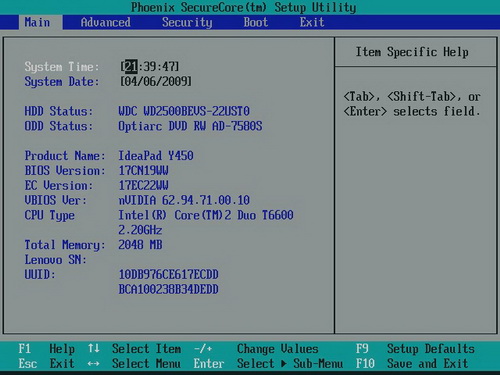Click CPU value Intel(R) Core(TM)2 Duo T6600
Screen dimensions: 500x375
point(206,215)
